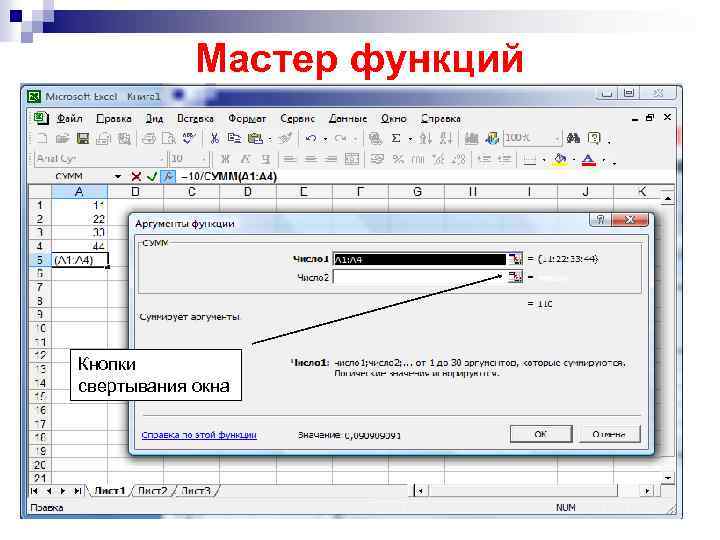Click the Open file icon
720x540 pixels.
point(62,138)
